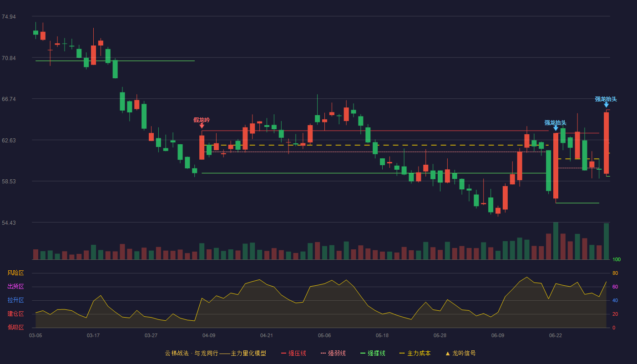The image size is (637, 364).
Task: Toggle the 龙吟信号 legend series
Action: [x=460, y=353]
